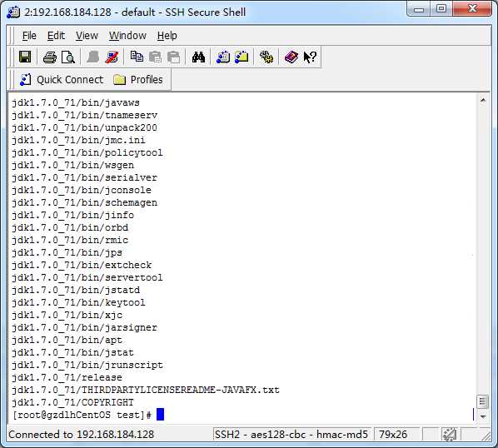This screenshot has width=498, height=448.
Task: Open the Profiles folder button
Action: 138,79
